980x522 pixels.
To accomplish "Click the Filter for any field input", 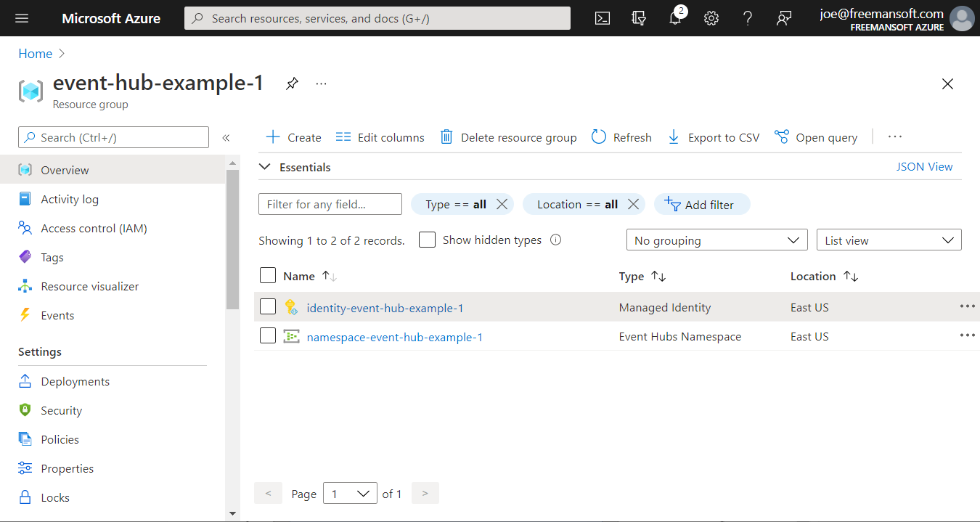I will pos(330,204).
